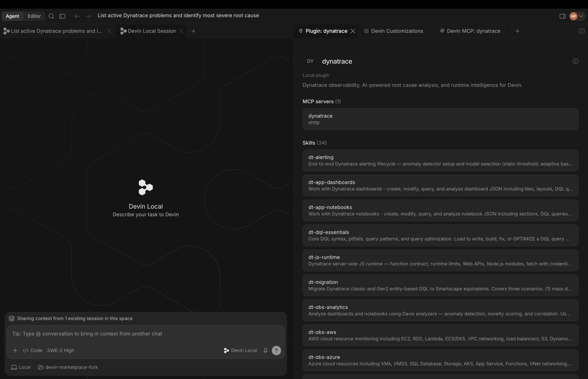Open the dt-dql-essentials skill
The image size is (588, 379).
coord(440,235)
